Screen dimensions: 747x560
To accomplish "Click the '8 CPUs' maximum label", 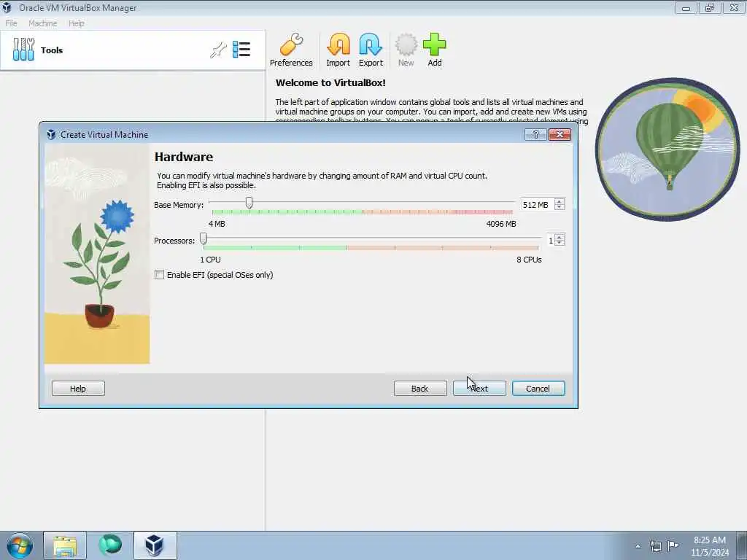I will point(530,260).
